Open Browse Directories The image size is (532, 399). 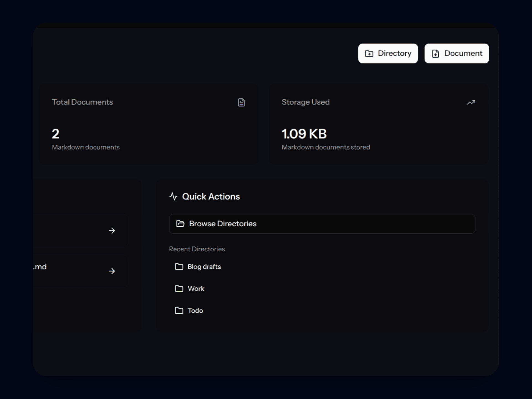322,224
